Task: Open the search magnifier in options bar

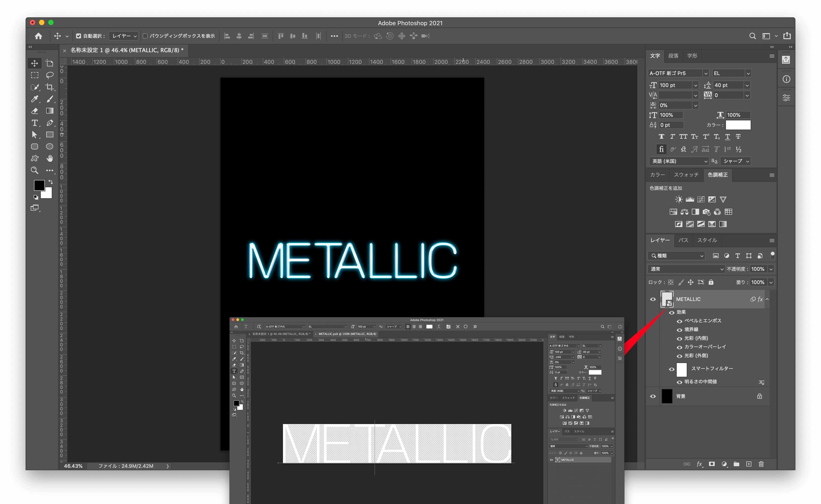Action: coord(753,36)
